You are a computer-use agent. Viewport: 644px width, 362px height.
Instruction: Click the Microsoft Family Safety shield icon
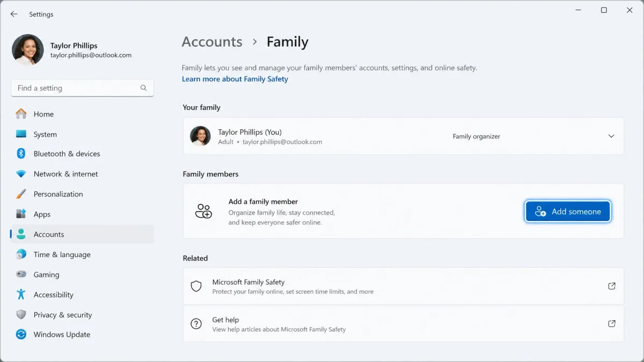click(x=196, y=286)
